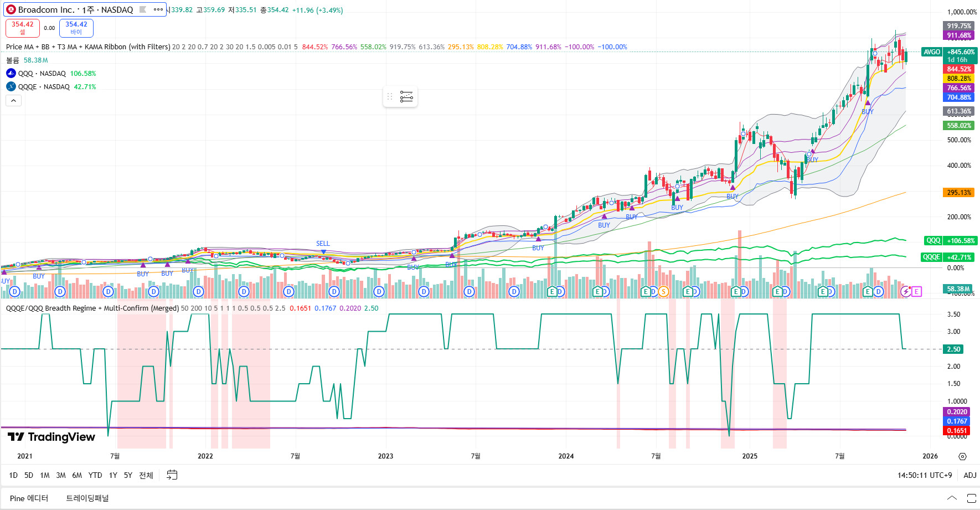980x510 pixels.
Task: Select the 6M date range
Action: point(77,475)
